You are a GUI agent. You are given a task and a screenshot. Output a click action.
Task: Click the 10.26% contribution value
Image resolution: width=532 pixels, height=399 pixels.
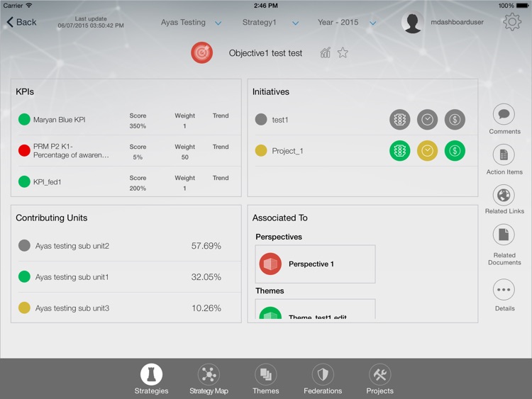(206, 308)
